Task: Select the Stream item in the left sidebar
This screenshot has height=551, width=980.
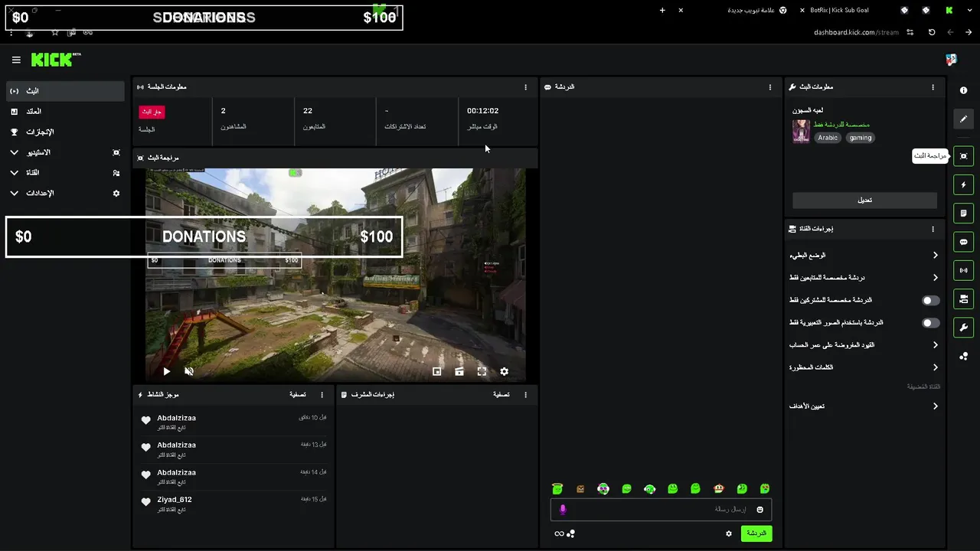Action: click(x=65, y=91)
